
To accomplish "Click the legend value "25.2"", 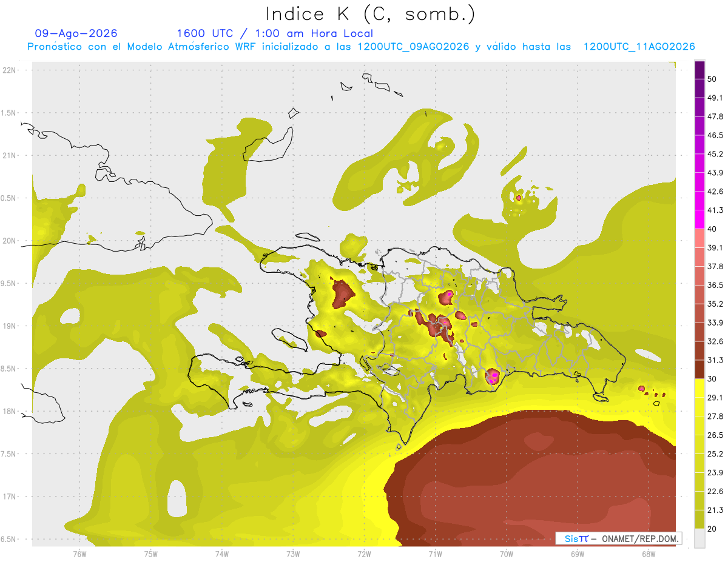I will click(x=715, y=454).
